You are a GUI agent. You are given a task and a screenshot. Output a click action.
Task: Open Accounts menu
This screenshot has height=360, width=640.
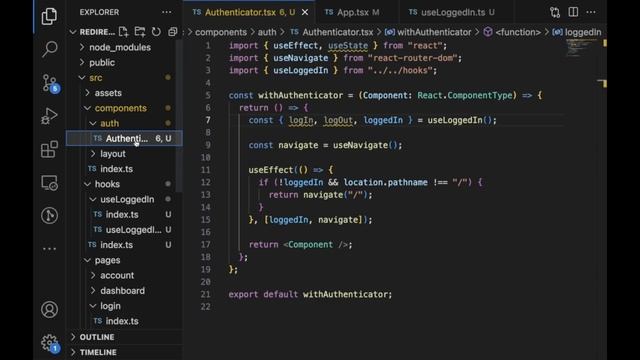coord(49,309)
